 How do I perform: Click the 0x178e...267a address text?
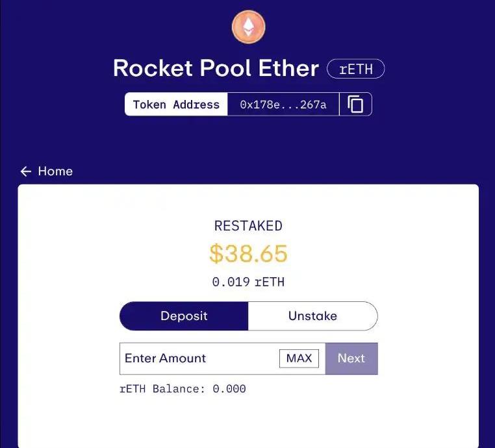click(283, 104)
